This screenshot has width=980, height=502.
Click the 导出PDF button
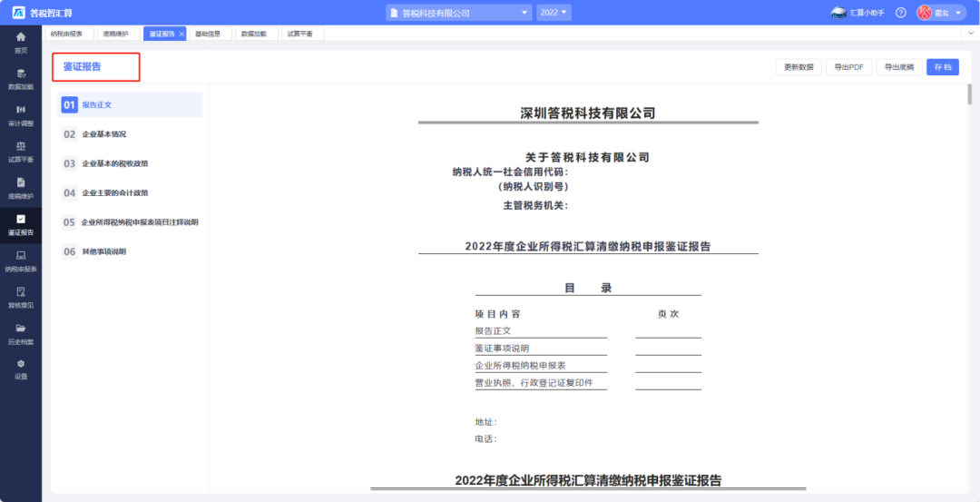tap(848, 67)
